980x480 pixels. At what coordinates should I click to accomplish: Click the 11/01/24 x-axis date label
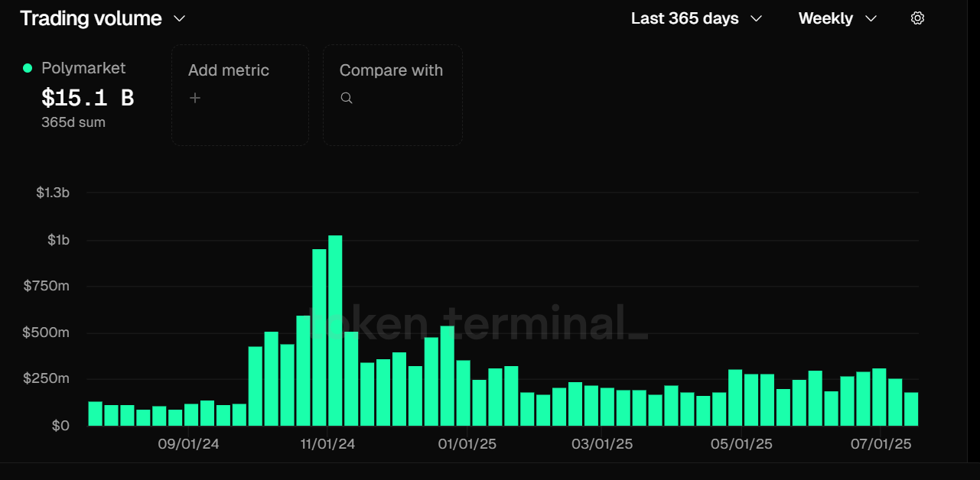tap(327, 444)
